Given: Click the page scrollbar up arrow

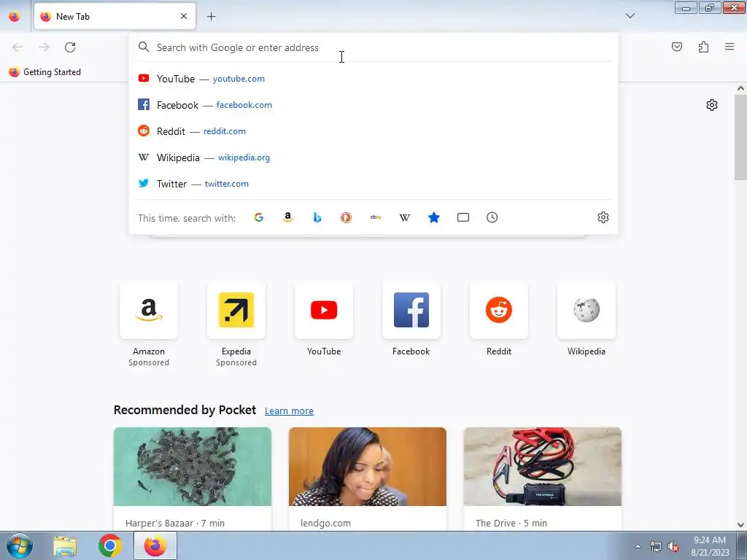Looking at the screenshot, I should pos(740,88).
